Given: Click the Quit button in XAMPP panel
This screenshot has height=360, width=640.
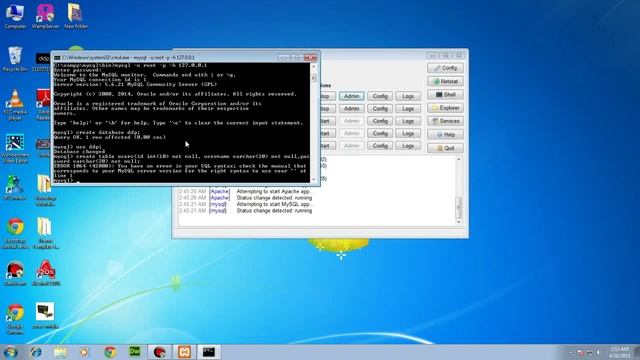Looking at the screenshot, I should click(x=445, y=148).
